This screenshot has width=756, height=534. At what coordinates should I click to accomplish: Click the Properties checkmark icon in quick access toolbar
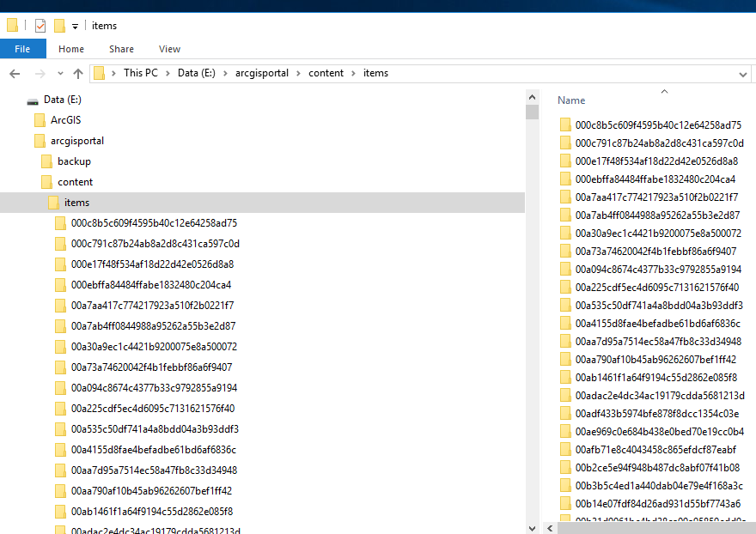40,26
